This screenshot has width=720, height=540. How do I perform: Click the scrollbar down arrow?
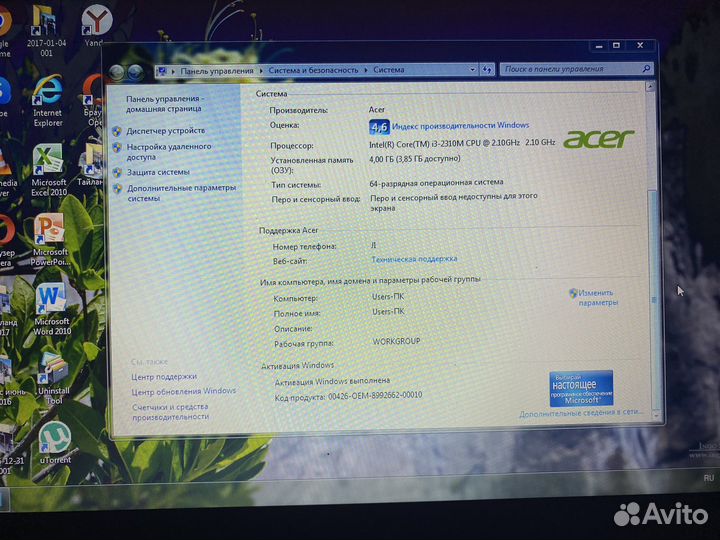click(x=657, y=415)
